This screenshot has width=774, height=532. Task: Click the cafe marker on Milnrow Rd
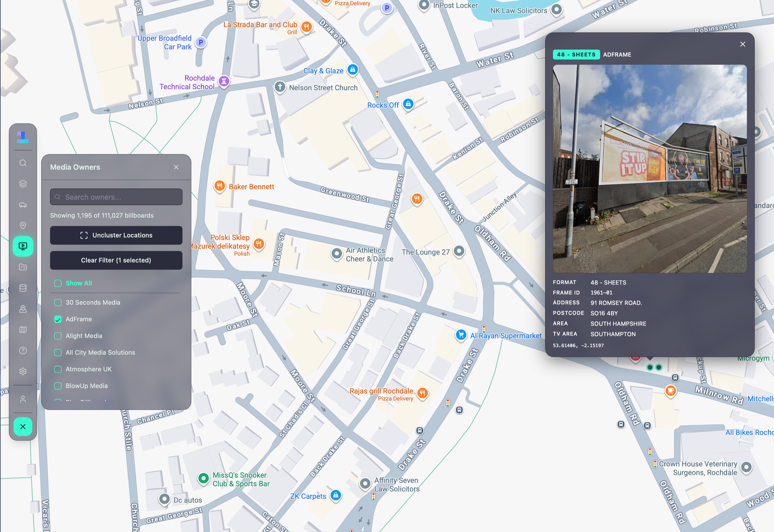[x=671, y=391]
